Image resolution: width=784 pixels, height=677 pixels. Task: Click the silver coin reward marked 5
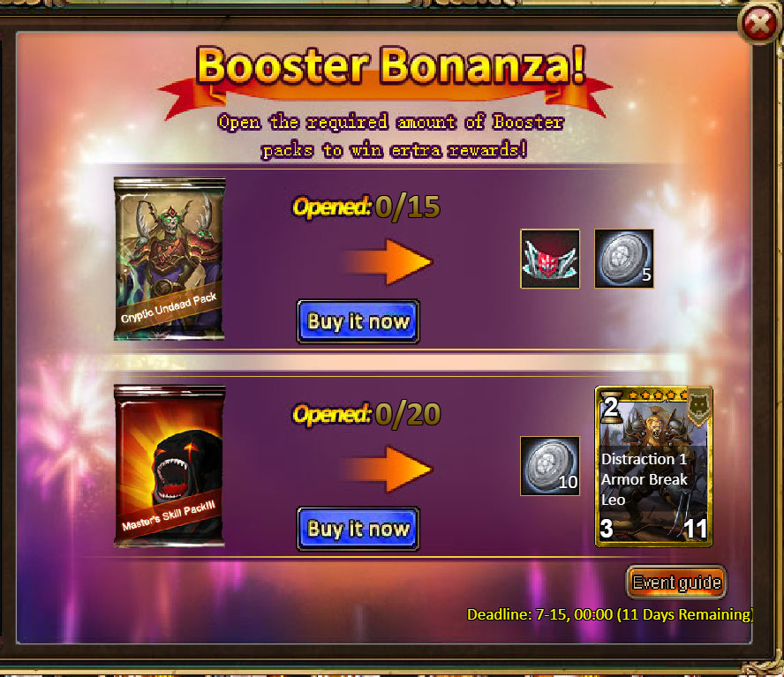click(624, 259)
